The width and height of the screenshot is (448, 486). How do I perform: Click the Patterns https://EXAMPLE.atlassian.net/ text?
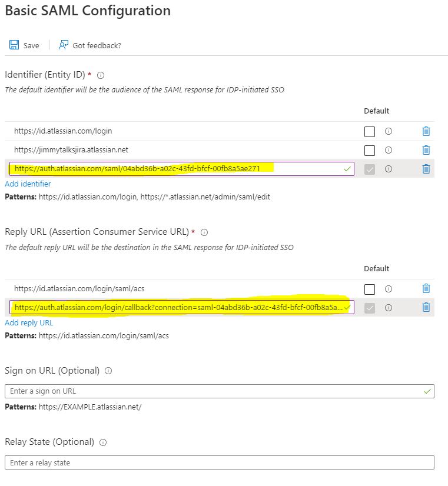click(x=73, y=407)
